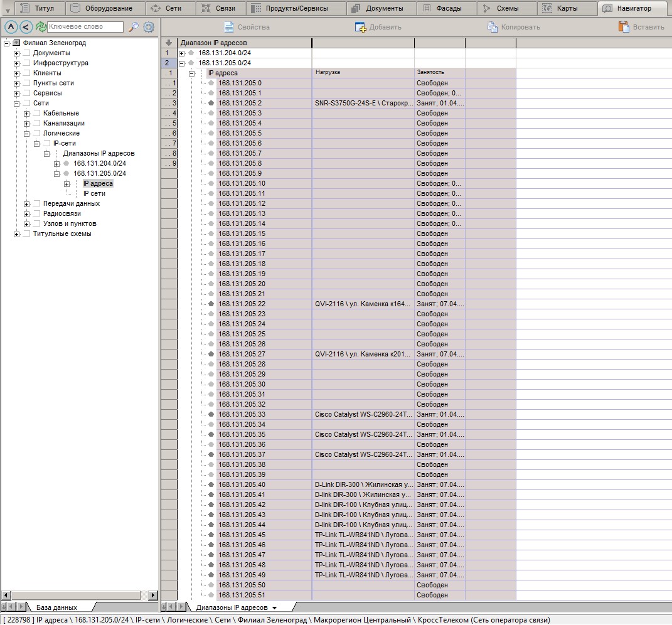Tick the Канализации checkbox

36,123
